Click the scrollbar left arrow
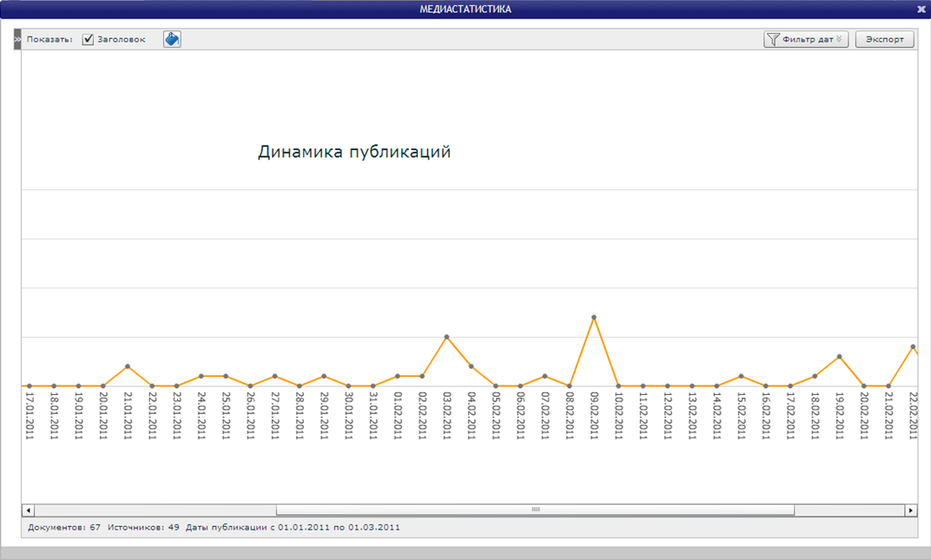The height and width of the screenshot is (560, 931). (28, 511)
